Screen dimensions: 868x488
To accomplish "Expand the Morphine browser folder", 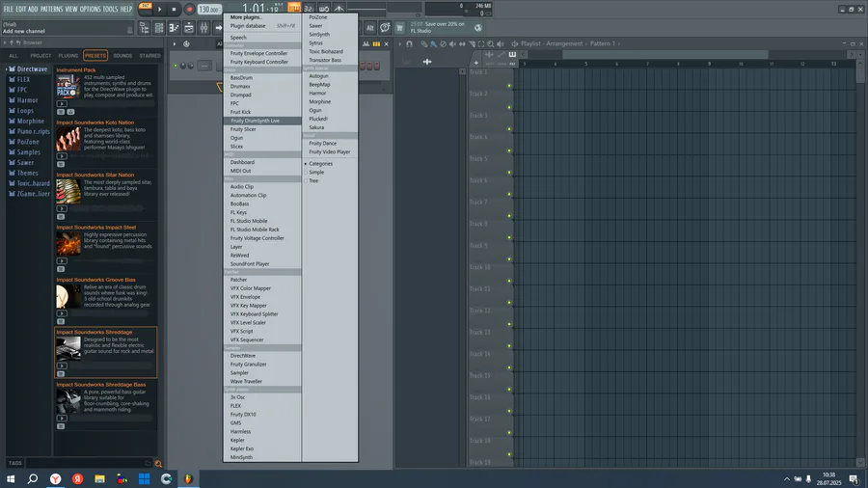I will [26, 122].
